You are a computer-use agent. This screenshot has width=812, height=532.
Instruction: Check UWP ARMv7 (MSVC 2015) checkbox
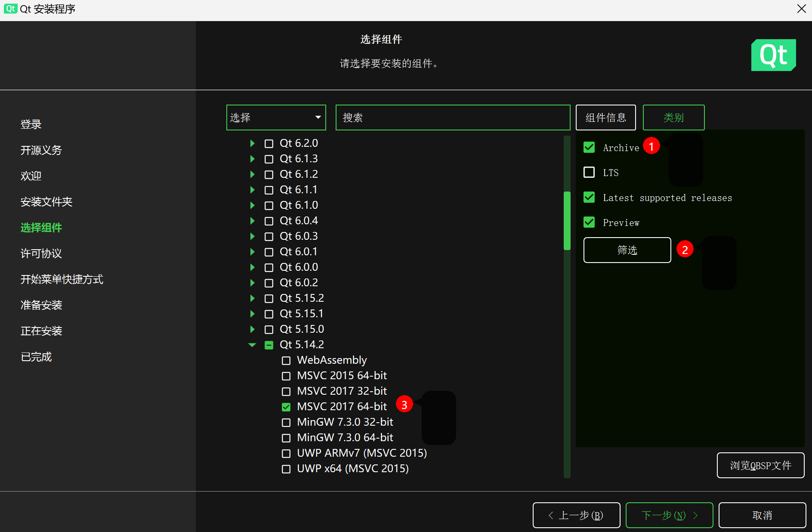point(286,453)
